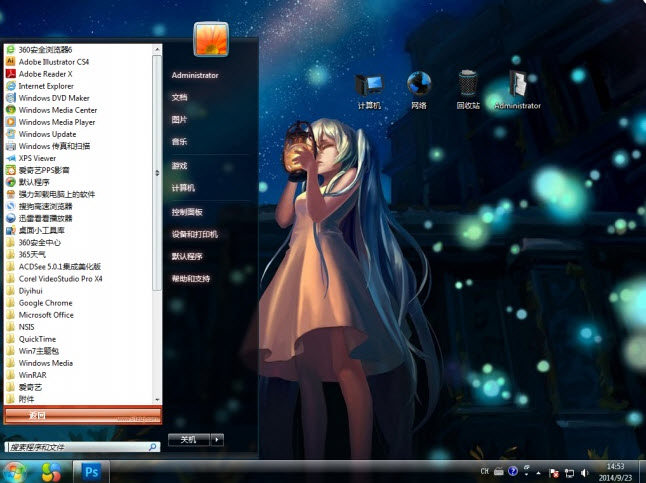Open Photoshop from the taskbar
Screen dimensions: 646x483
(x=91, y=472)
